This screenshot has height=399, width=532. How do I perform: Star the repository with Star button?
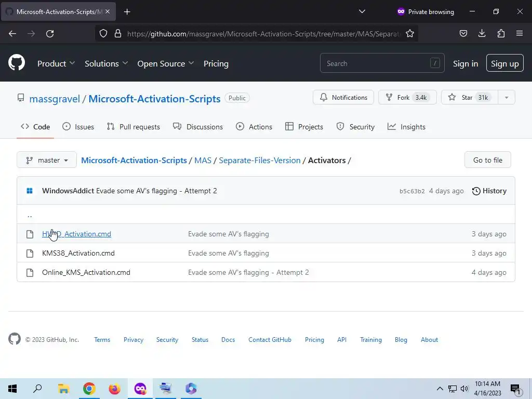point(470,97)
